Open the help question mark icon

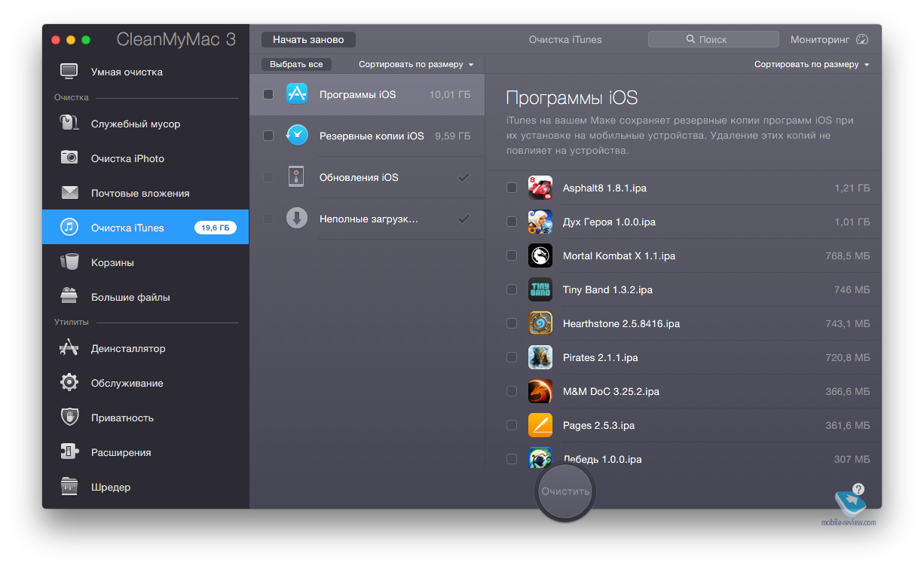pyautogui.click(x=858, y=488)
